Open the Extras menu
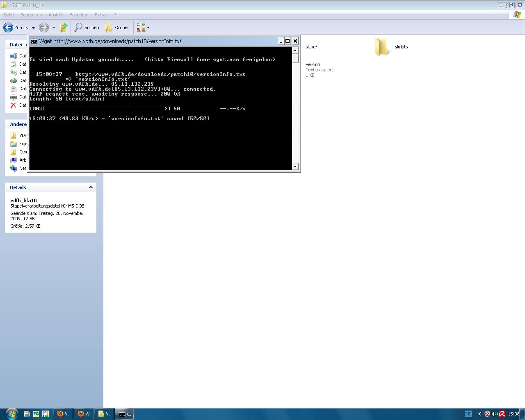 (x=101, y=15)
